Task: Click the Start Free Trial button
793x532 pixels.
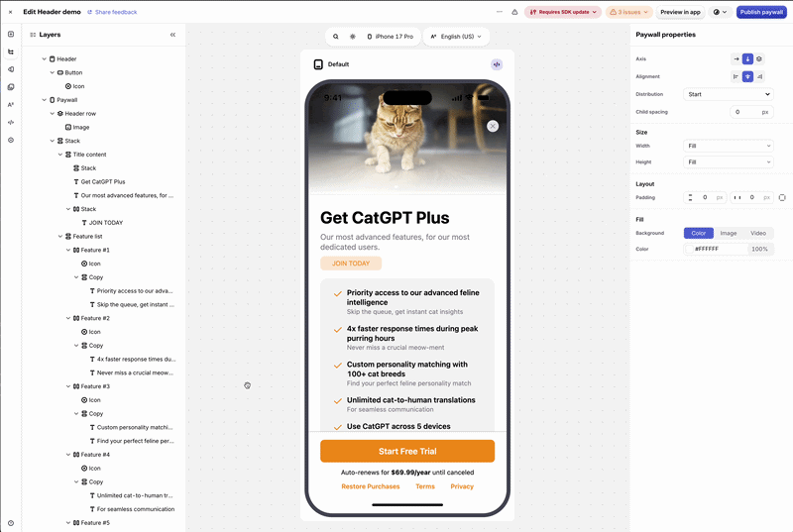Action: [407, 451]
